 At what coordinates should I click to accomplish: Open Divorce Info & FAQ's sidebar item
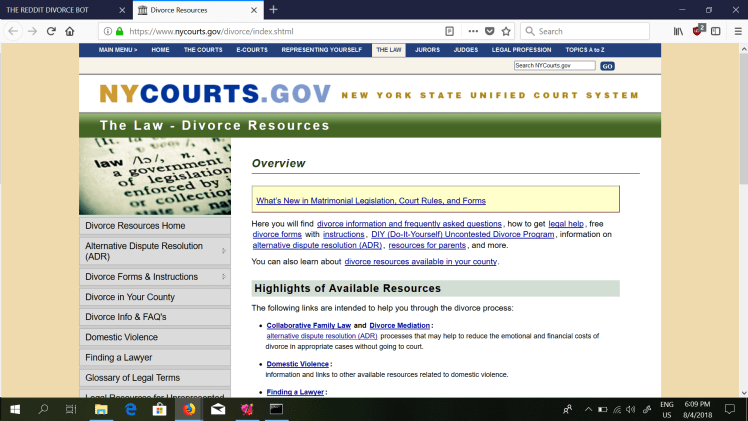[155, 317]
